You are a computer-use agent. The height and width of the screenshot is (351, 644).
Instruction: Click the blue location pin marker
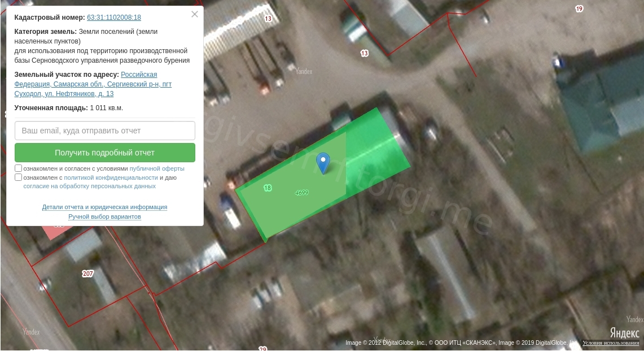coord(323,163)
